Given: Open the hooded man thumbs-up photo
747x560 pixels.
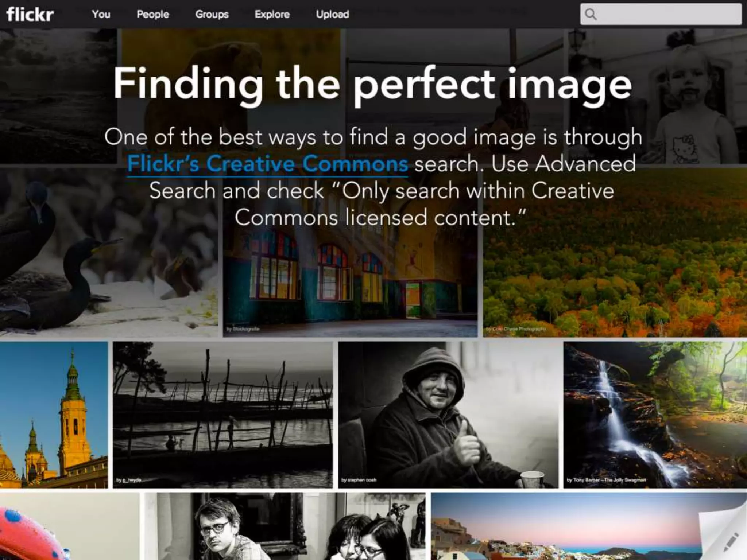Looking at the screenshot, I should click(x=448, y=415).
